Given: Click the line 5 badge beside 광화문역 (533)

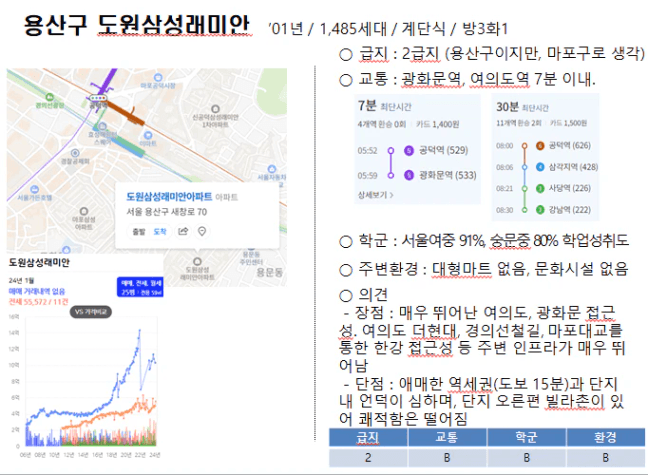Looking at the screenshot, I should (x=409, y=175).
